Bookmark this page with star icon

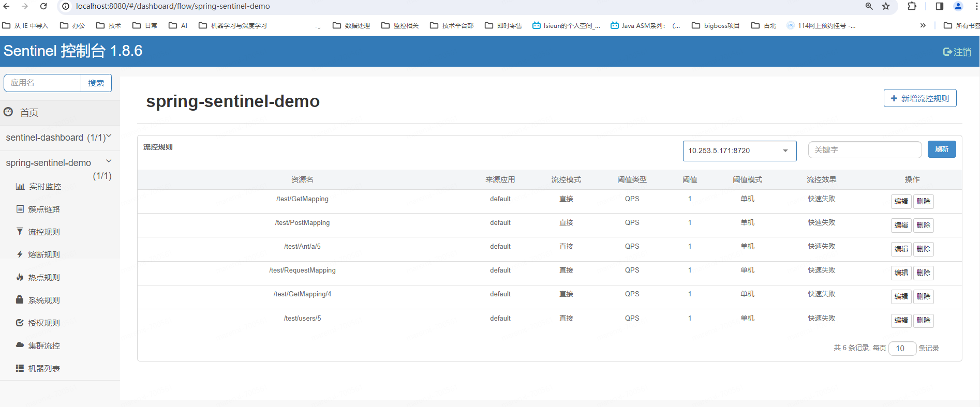pos(886,6)
